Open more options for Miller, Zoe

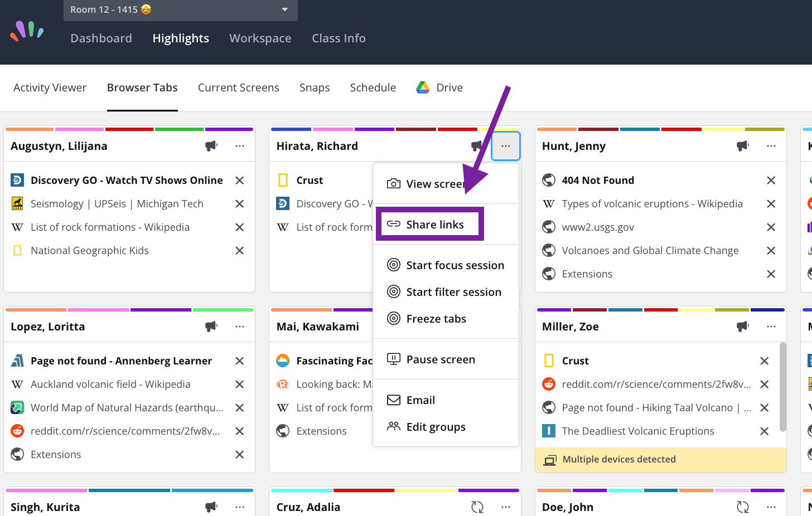771,327
